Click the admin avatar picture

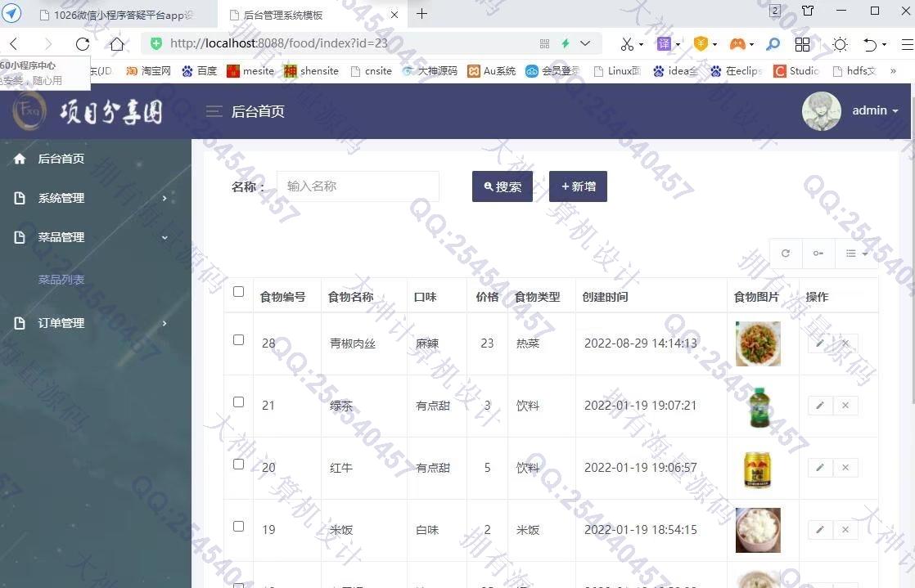tap(821, 111)
